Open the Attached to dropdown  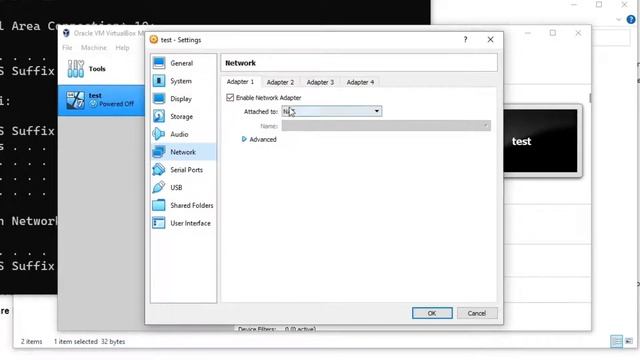click(x=332, y=111)
